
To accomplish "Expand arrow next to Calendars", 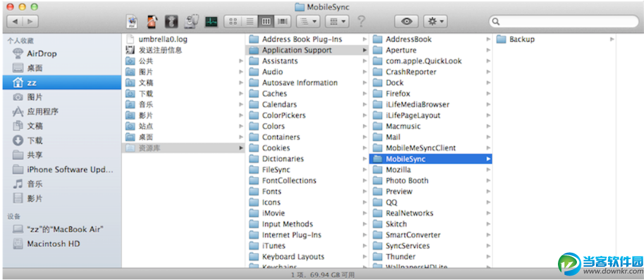I will (365, 105).
